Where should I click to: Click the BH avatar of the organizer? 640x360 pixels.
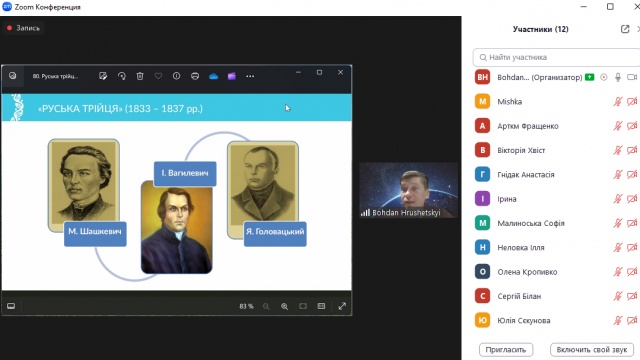tap(482, 77)
